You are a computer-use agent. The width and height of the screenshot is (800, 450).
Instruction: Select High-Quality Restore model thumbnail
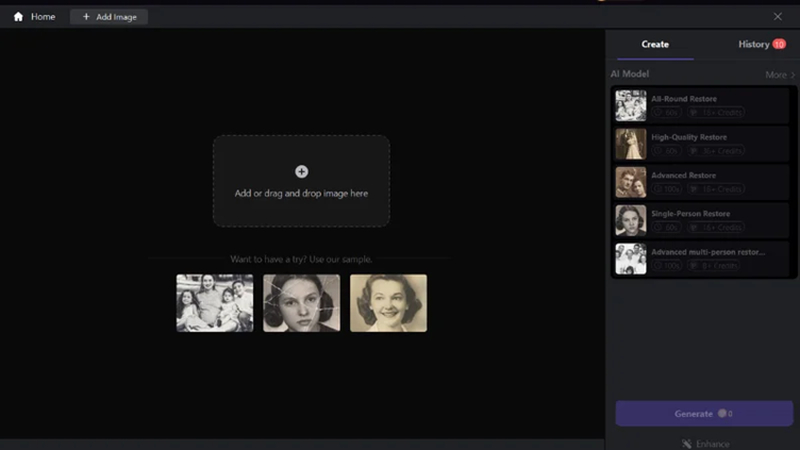631,144
